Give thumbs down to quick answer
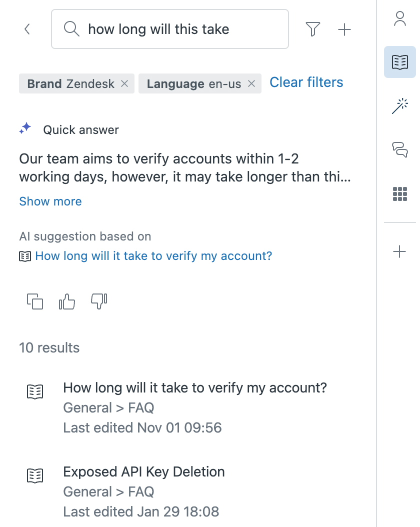 click(99, 301)
